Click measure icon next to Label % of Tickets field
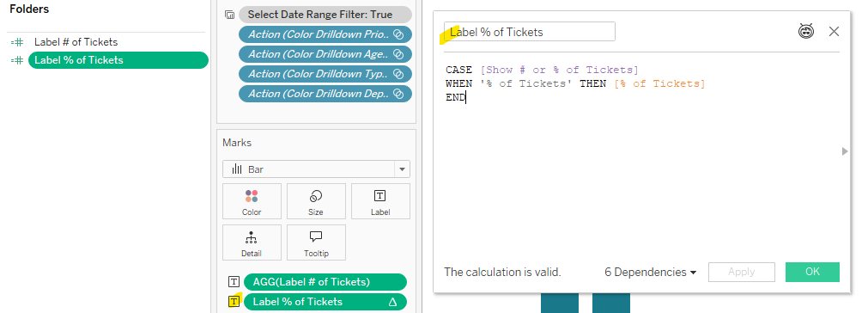The image size is (868, 313). (18, 60)
